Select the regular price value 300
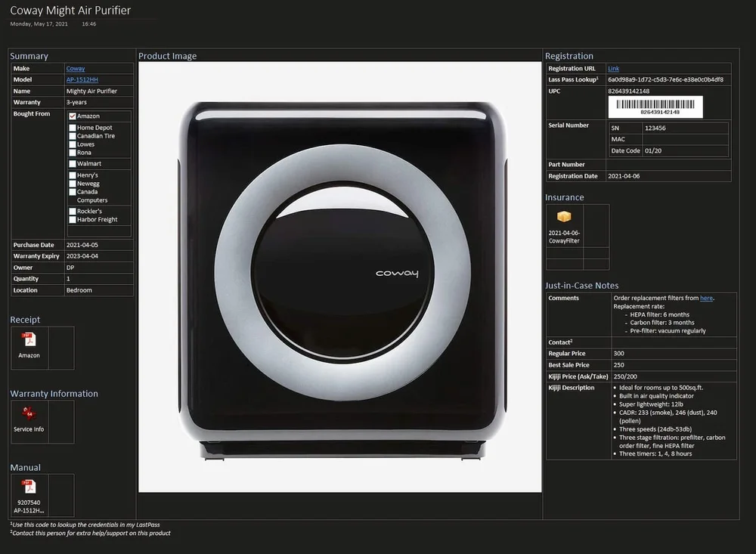This screenshot has width=756, height=554. [x=618, y=354]
